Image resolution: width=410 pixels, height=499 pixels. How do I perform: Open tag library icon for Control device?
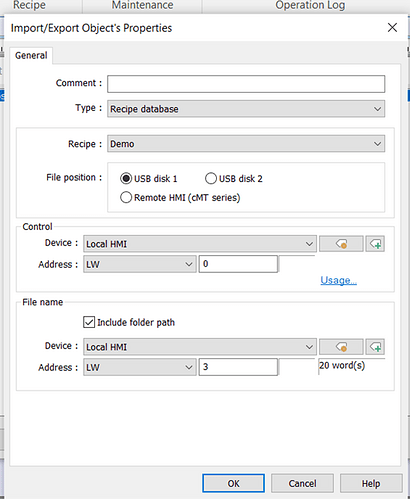(x=341, y=244)
